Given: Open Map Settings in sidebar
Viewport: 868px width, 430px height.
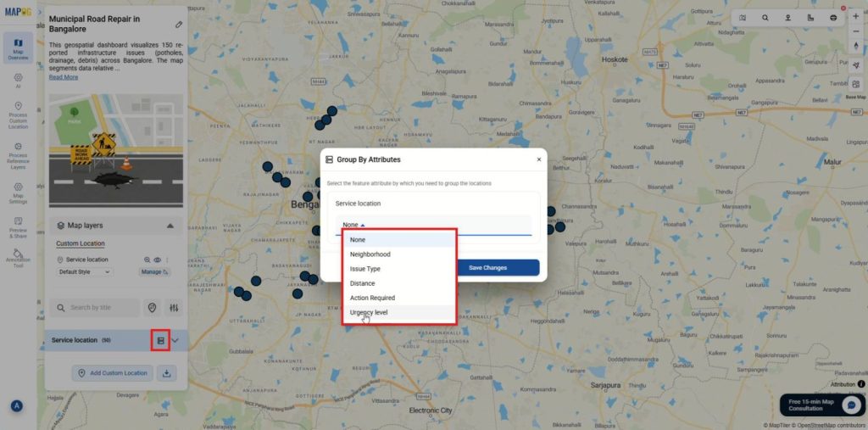Looking at the screenshot, I should (18, 193).
